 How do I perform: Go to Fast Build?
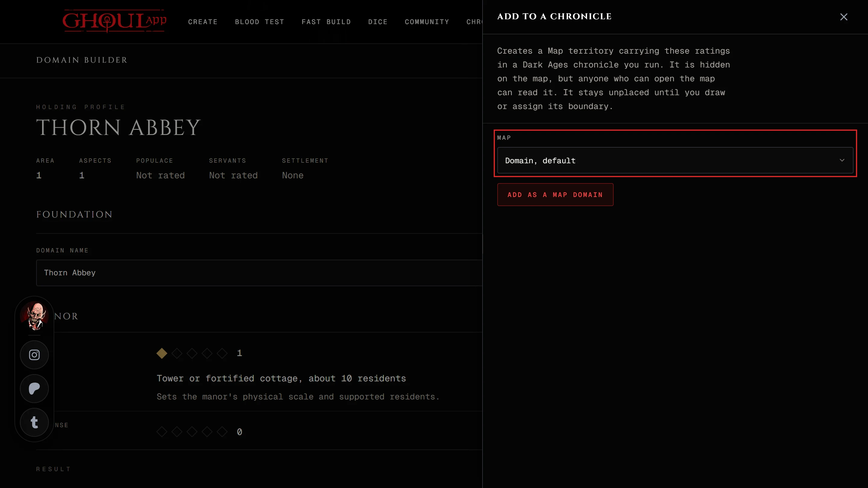coord(326,22)
